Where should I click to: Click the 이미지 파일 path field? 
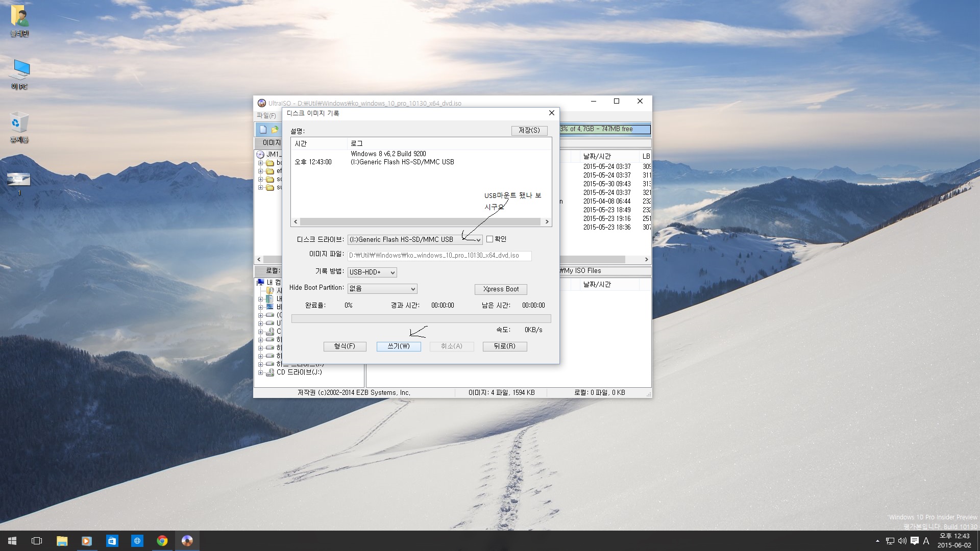[439, 256]
